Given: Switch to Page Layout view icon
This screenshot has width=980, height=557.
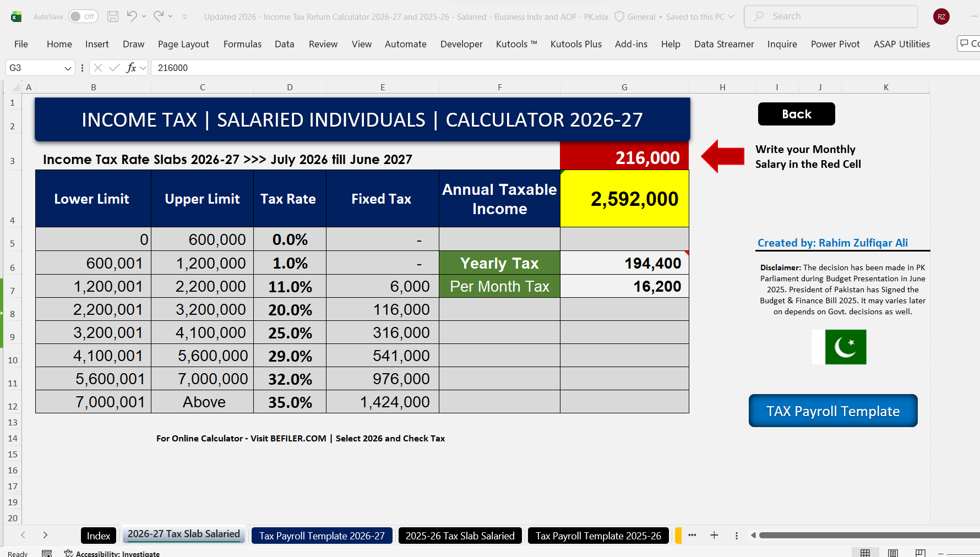Looking at the screenshot, I should pyautogui.click(x=893, y=553).
